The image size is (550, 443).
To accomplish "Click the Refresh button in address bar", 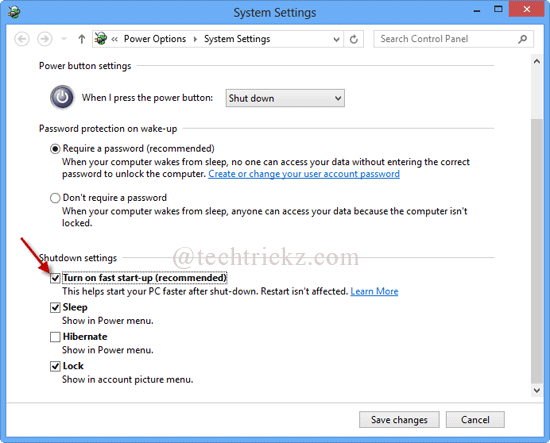I will [x=354, y=39].
